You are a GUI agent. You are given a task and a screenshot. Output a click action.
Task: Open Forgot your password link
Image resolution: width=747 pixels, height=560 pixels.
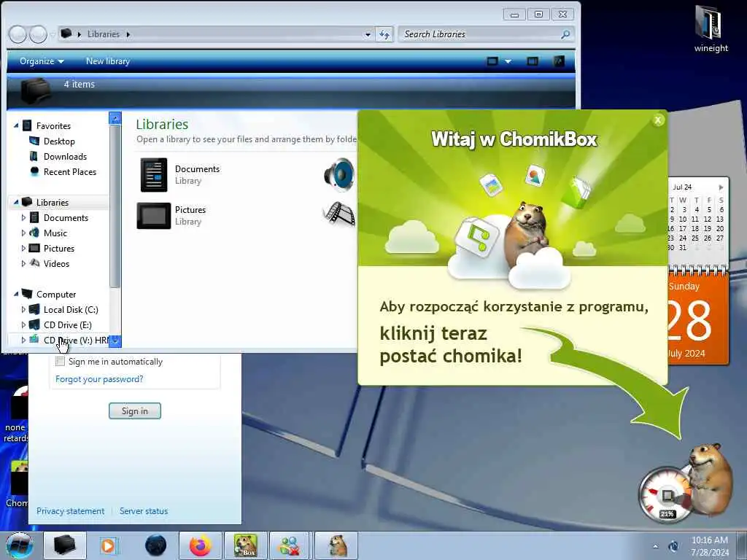[x=99, y=379]
